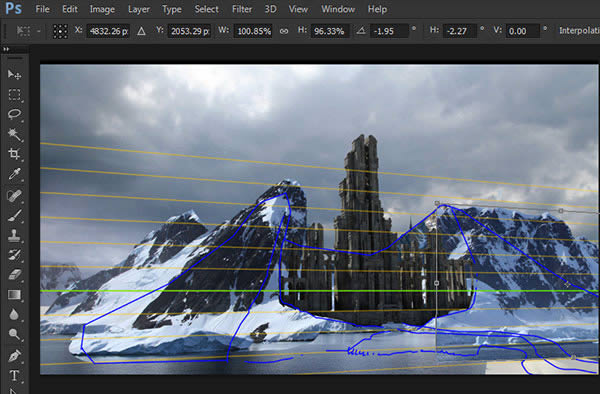The width and height of the screenshot is (600, 394).
Task: Open the Layer menu
Action: point(139,9)
